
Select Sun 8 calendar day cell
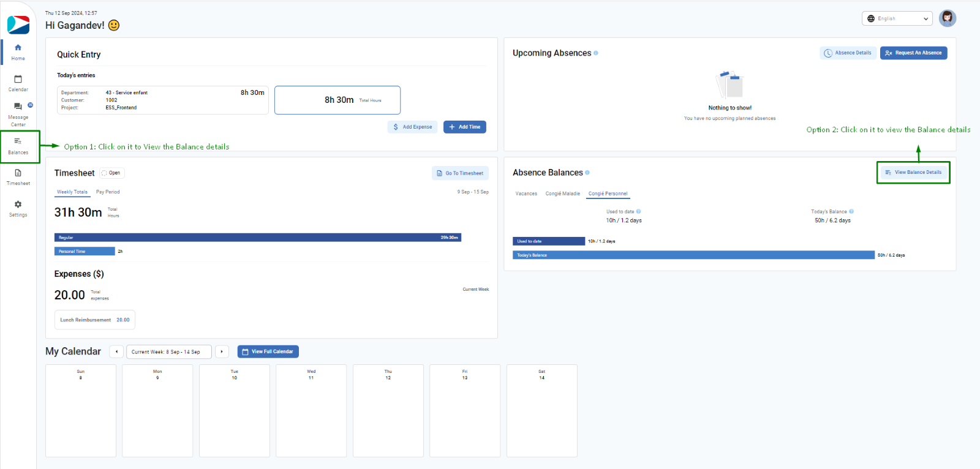(81, 411)
